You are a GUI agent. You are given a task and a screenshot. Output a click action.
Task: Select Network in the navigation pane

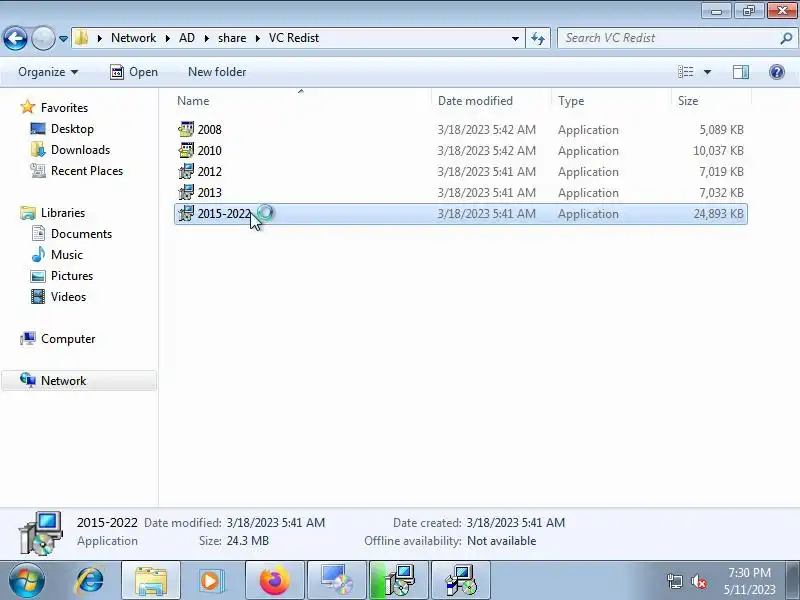click(x=79, y=381)
